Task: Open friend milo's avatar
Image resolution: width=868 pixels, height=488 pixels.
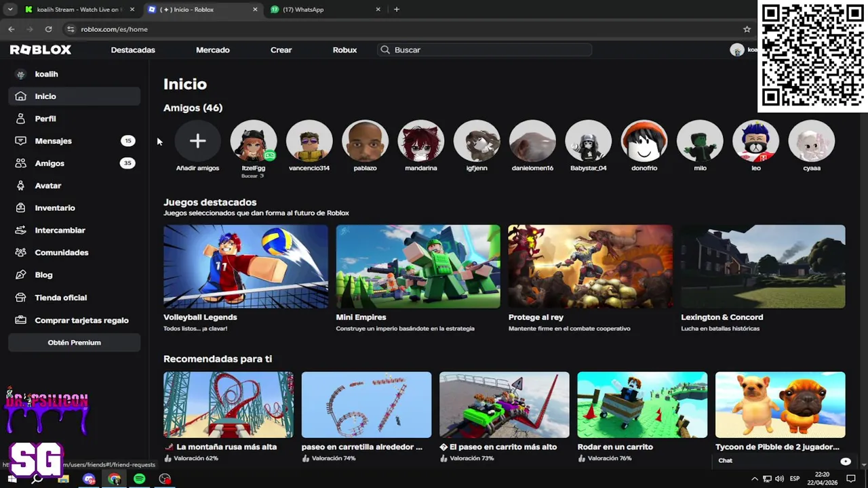Action: [700, 141]
